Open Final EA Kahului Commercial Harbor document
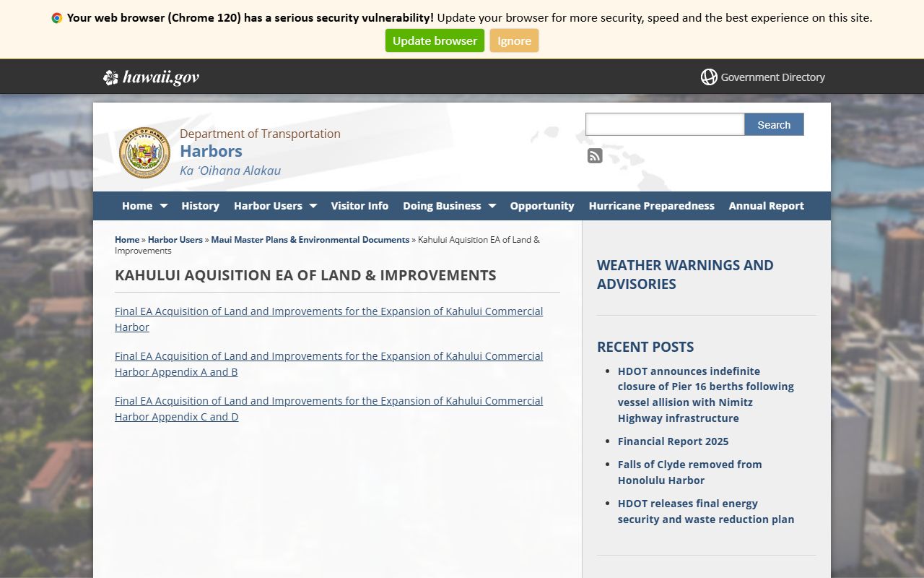The image size is (924, 578). pyautogui.click(x=328, y=319)
